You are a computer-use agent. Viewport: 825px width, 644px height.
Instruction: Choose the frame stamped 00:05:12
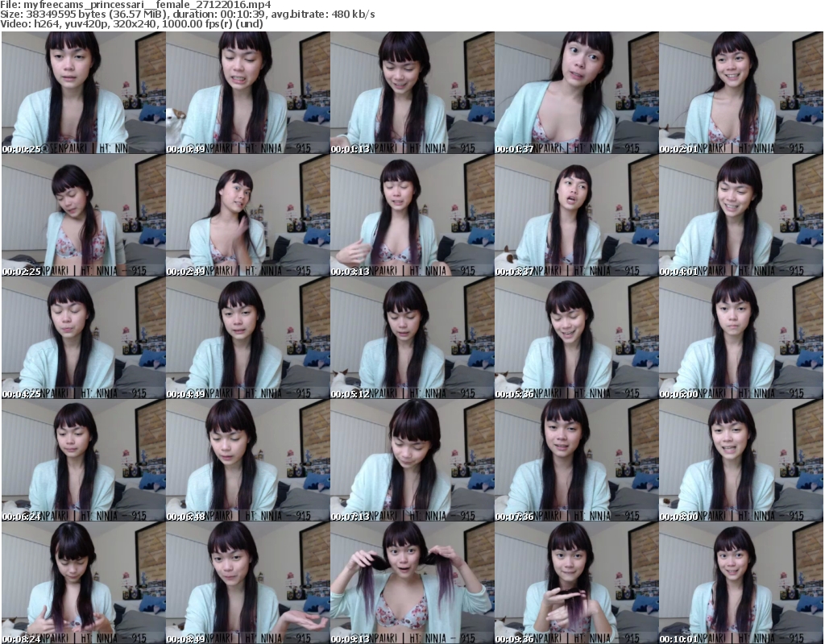click(x=412, y=338)
